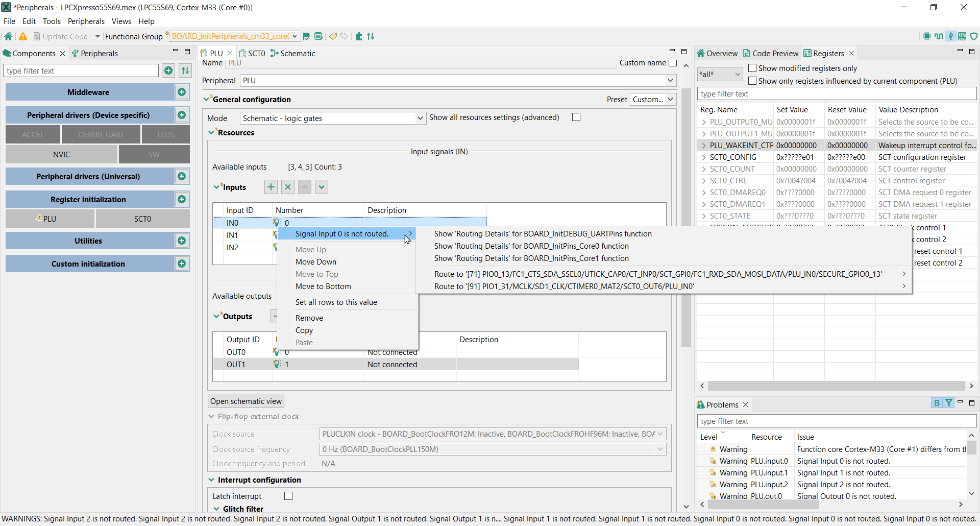Click the Components filter text field
The image size is (980, 526).
[x=82, y=70]
